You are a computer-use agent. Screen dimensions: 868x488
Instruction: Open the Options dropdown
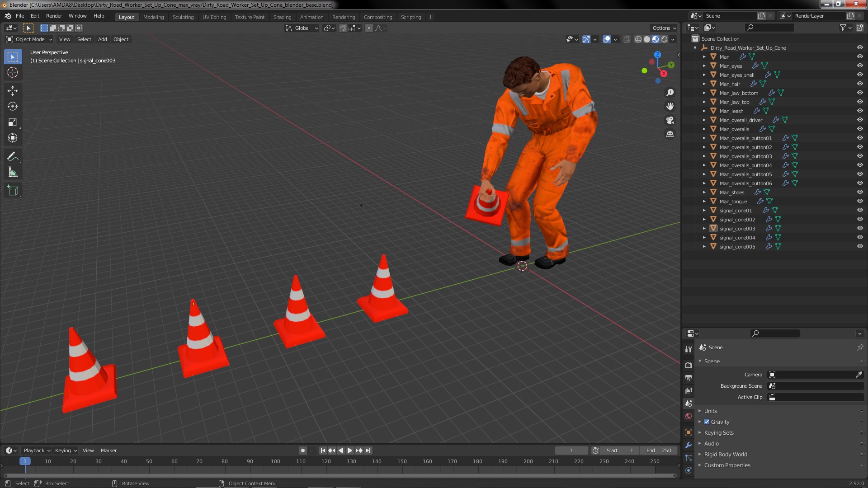(664, 28)
